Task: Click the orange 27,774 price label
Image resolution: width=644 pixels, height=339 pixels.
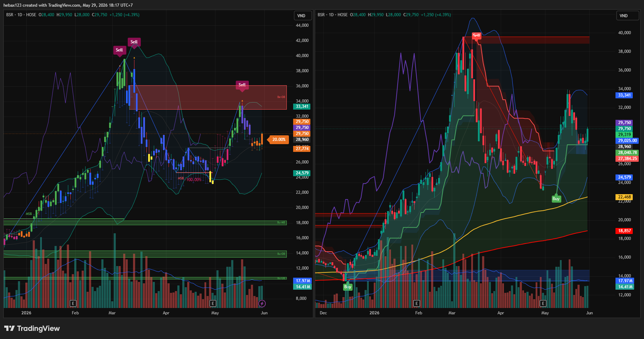Action: [302, 149]
